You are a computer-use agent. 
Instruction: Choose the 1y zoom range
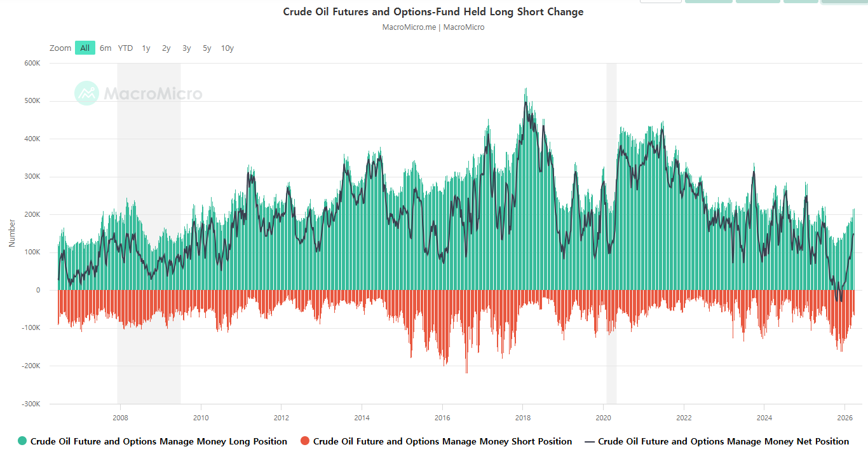tap(146, 48)
